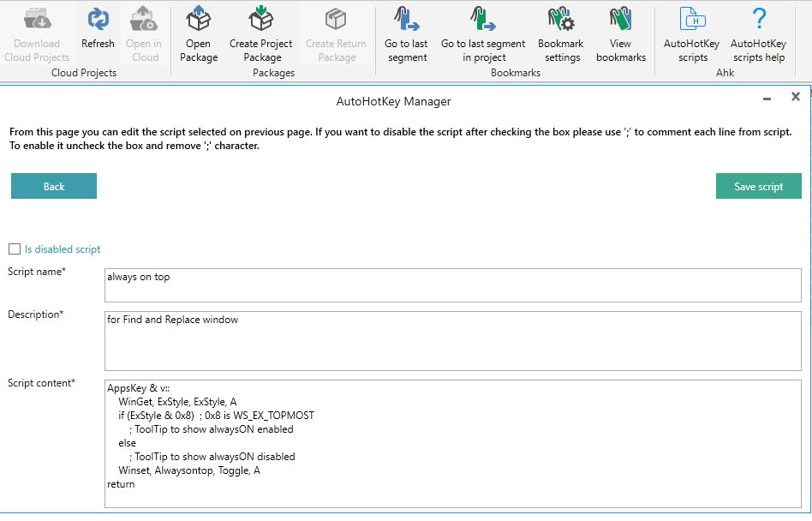The width and height of the screenshot is (812, 521).
Task: Click into the Script name field
Action: pos(453,284)
